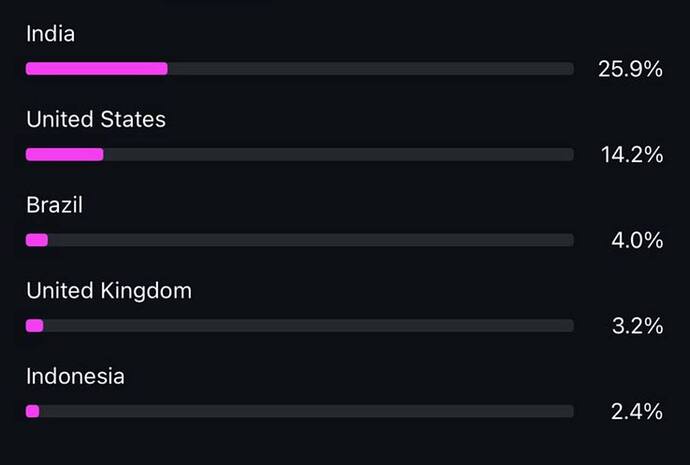Viewport: 690px width, 465px height.
Task: Click the gray unfilled track of United Kingdom bar
Action: (x=308, y=325)
